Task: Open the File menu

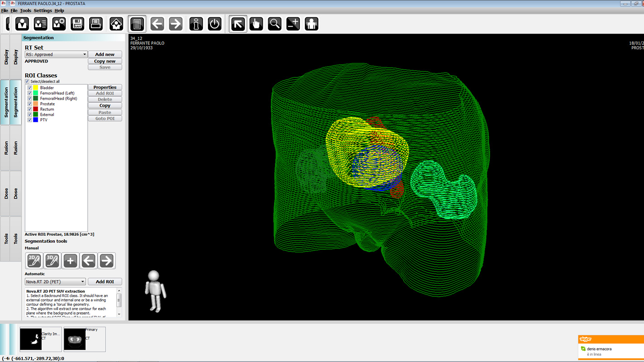Action: [14, 10]
